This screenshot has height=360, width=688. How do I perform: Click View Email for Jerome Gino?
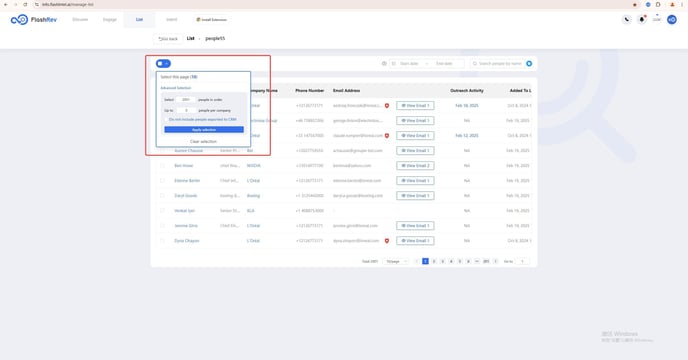[415, 226]
